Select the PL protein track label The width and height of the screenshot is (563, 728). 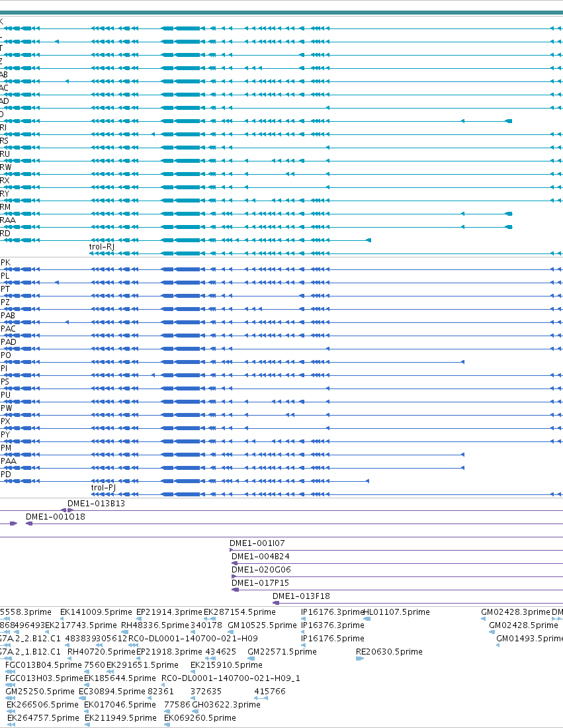click(5, 276)
